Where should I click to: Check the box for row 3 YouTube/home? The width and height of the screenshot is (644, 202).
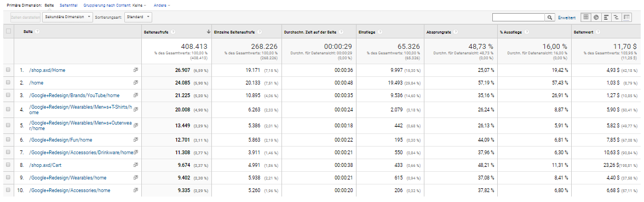[x=8, y=96]
